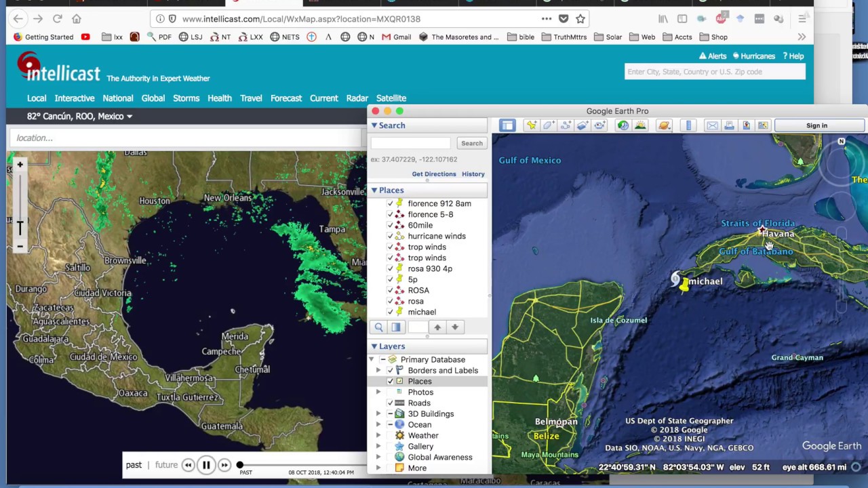868x488 pixels.
Task: Click the Email icon in Google Earth
Action: click(x=712, y=125)
